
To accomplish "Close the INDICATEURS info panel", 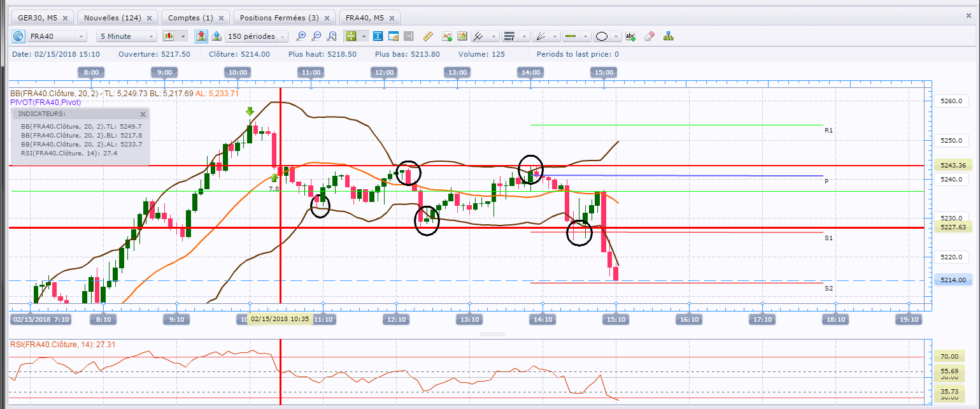I will 143,114.
